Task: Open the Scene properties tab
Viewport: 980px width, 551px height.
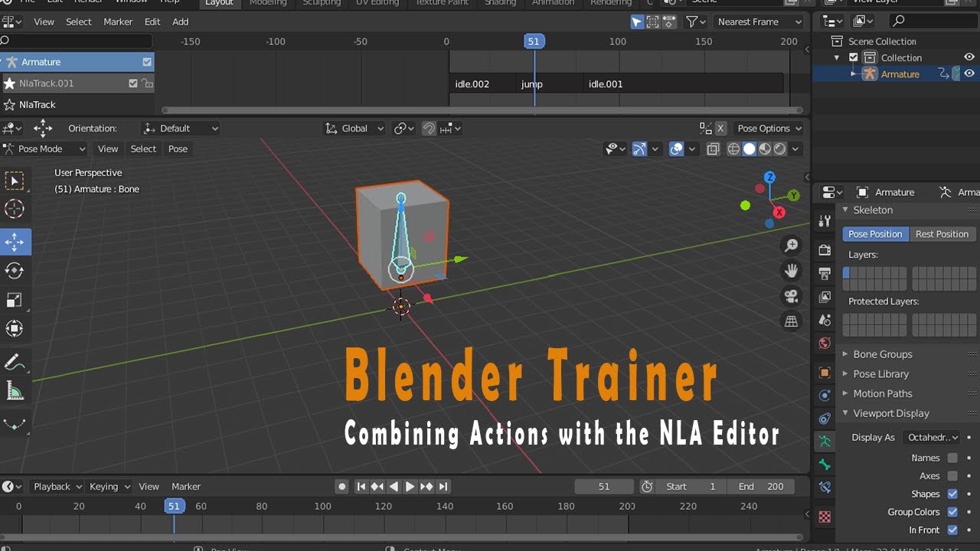Action: click(825, 320)
